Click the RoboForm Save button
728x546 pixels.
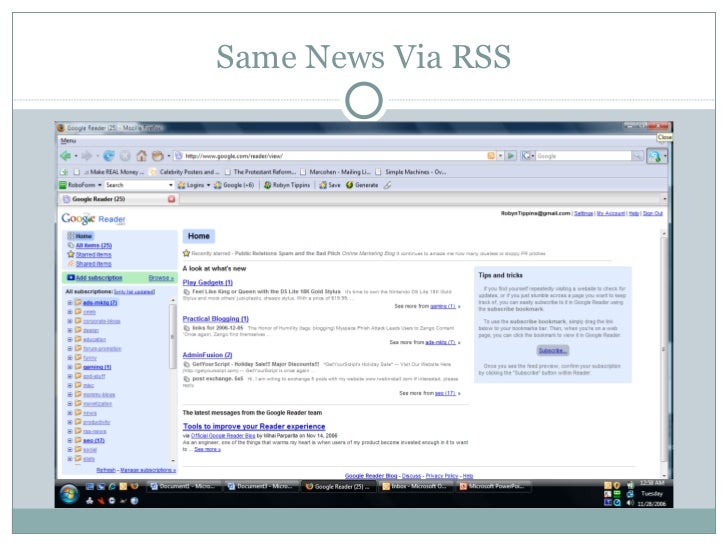point(330,185)
